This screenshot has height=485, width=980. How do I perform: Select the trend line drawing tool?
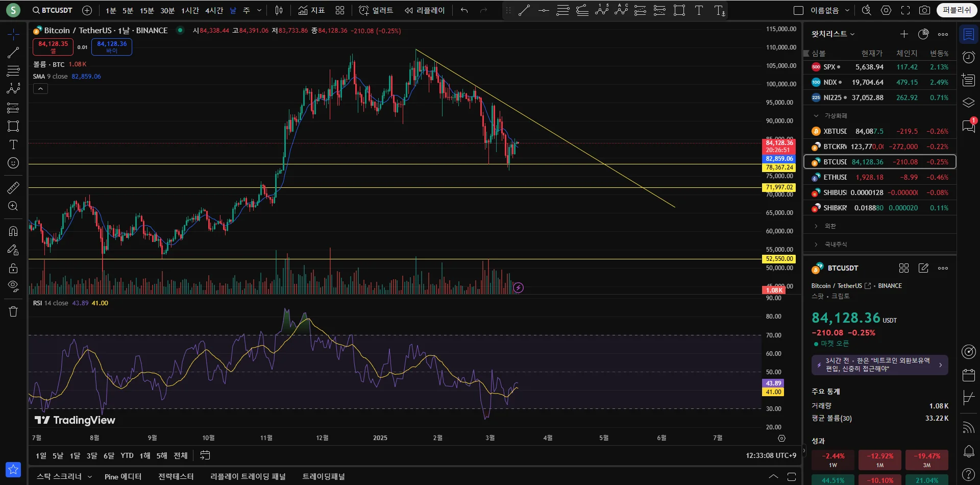[13, 52]
